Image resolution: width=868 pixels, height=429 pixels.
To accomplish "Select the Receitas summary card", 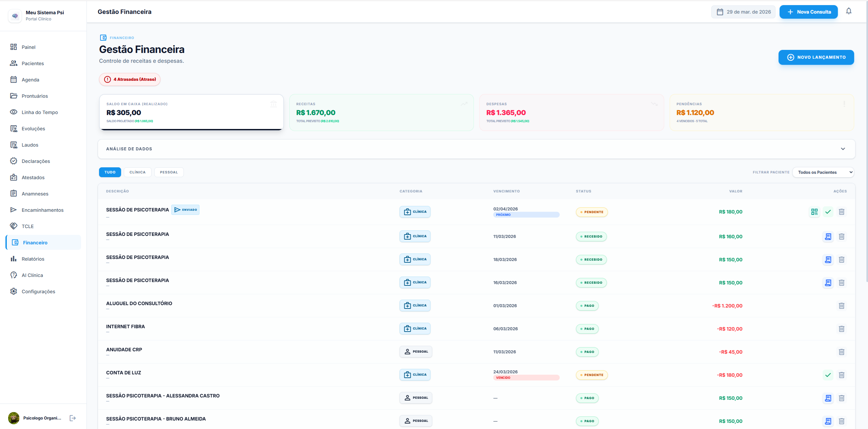I will pyautogui.click(x=381, y=112).
